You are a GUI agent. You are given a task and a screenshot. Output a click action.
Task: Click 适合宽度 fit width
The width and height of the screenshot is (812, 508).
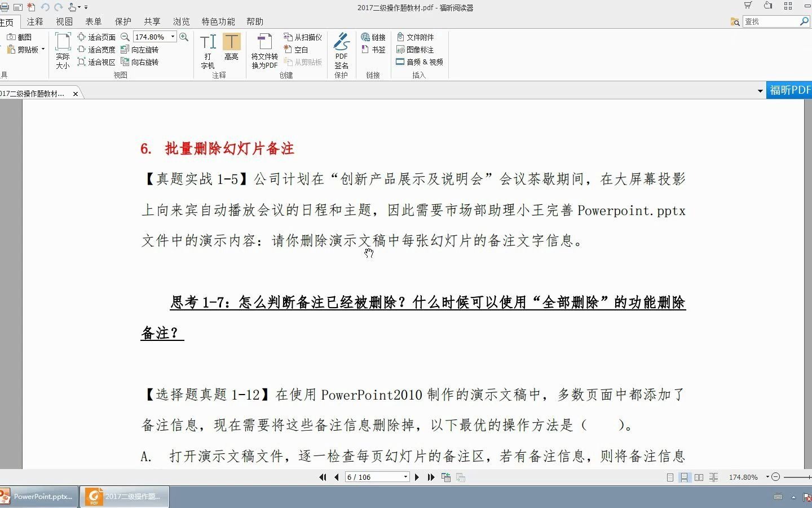tap(96, 50)
